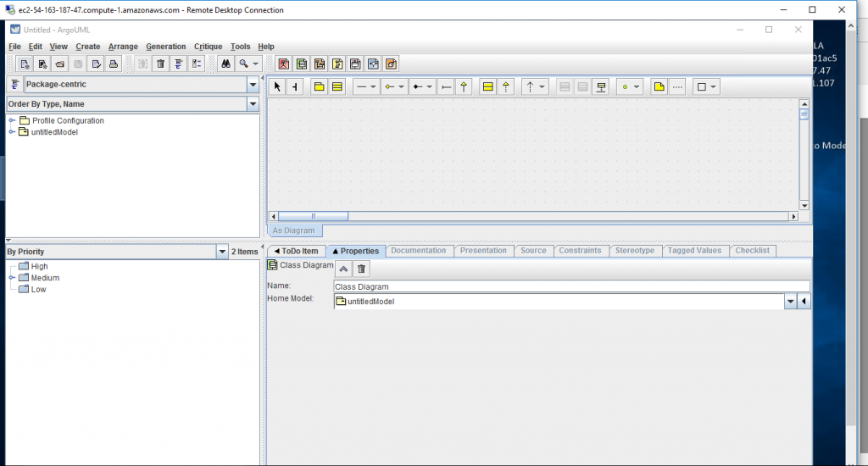Click the Name field containing Class Diagram
The width and height of the screenshot is (868, 466).
pyautogui.click(x=571, y=286)
